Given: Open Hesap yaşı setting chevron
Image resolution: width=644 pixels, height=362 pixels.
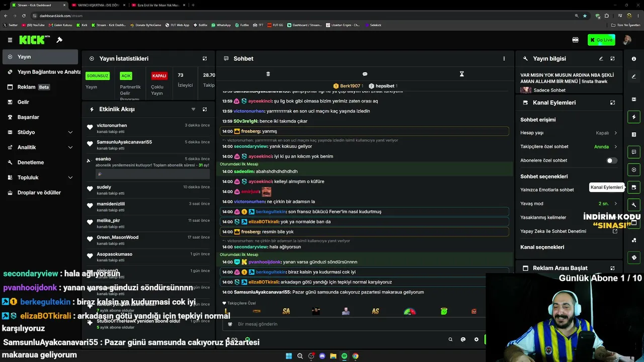Looking at the screenshot, I should pos(615,133).
